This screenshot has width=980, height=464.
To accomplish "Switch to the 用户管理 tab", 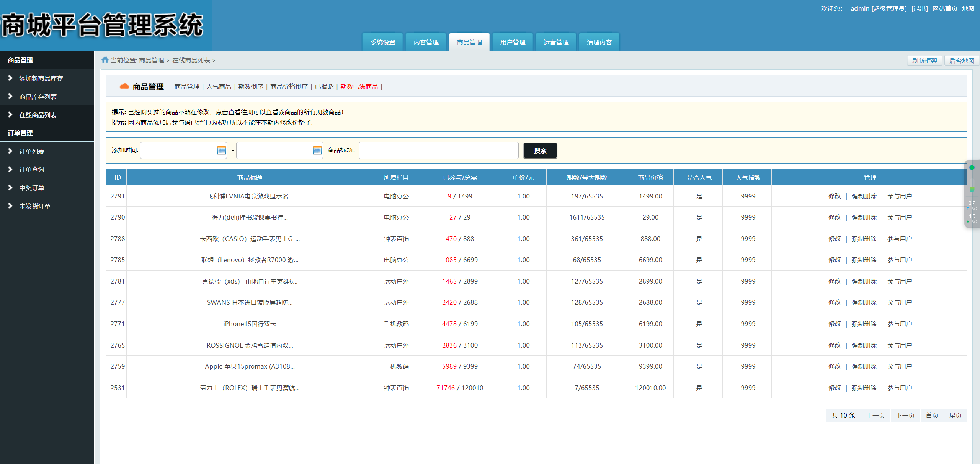I will pyautogui.click(x=513, y=42).
